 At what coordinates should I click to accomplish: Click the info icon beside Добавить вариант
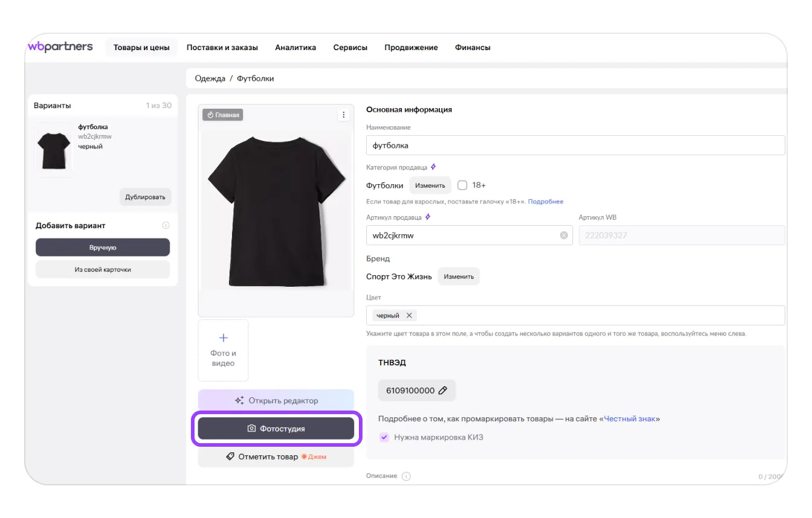(166, 225)
